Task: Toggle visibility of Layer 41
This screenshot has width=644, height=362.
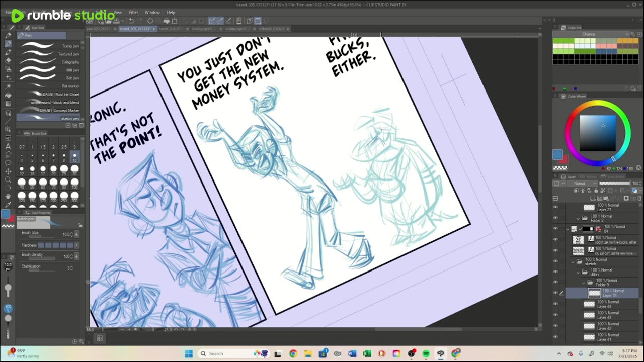Action: point(555,337)
